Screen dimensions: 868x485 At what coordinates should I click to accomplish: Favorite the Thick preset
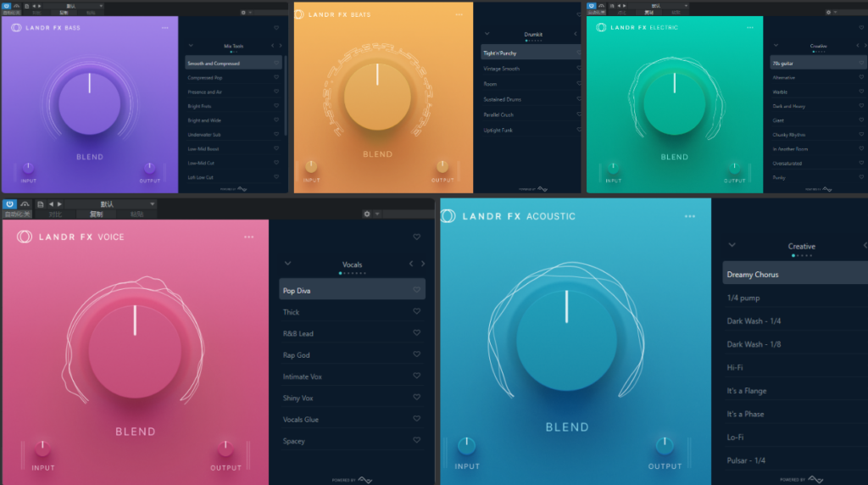coord(416,312)
